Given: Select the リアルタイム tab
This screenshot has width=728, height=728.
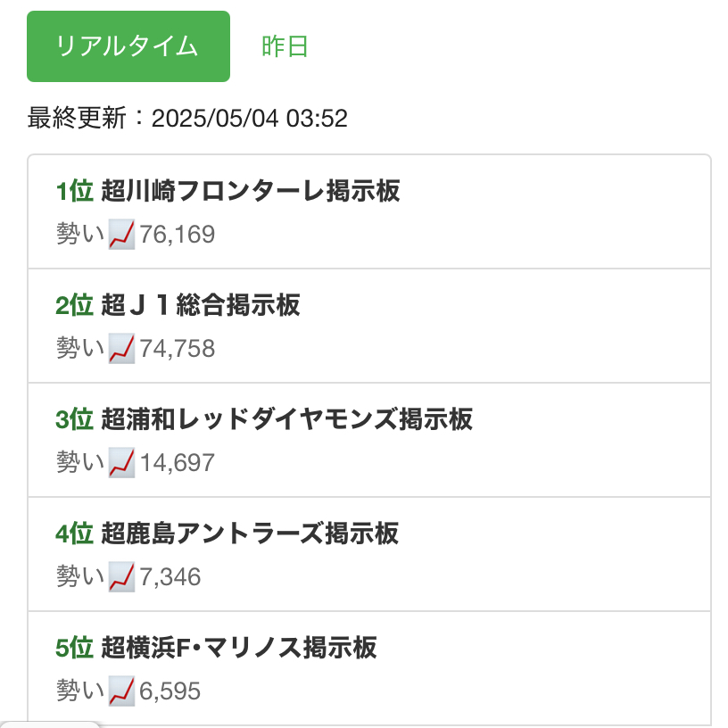Looking at the screenshot, I should 128,46.
